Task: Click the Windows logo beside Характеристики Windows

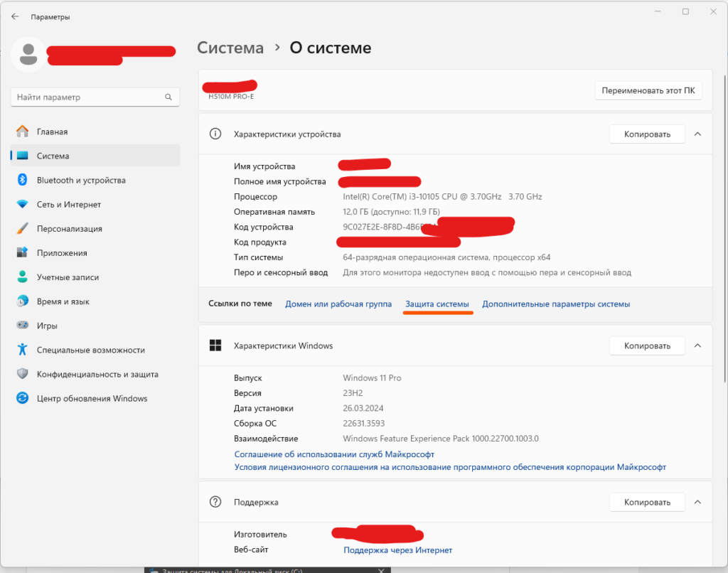Action: [215, 345]
